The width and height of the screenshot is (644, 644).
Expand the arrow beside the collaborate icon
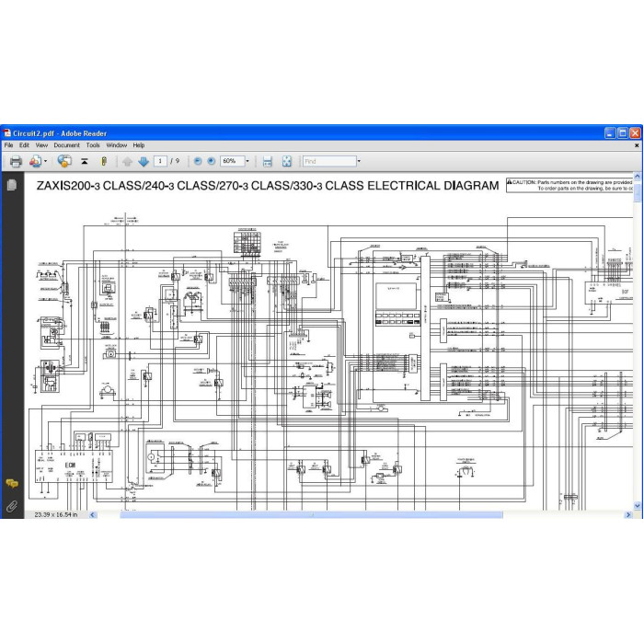(46, 161)
